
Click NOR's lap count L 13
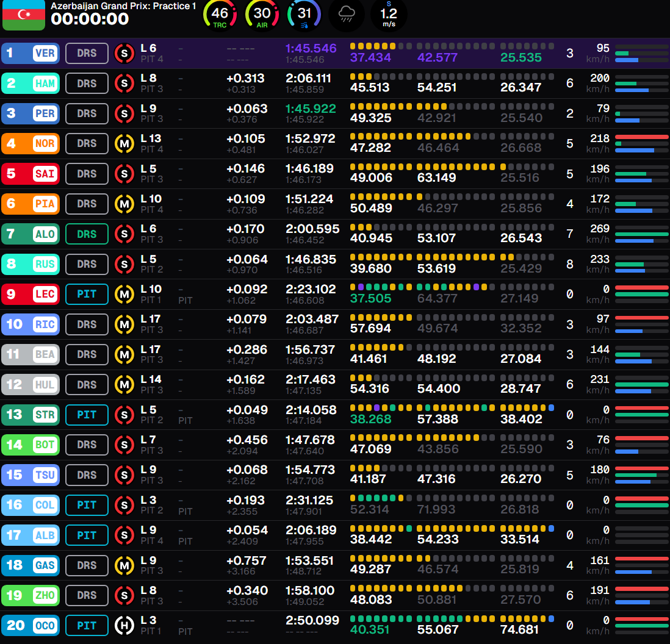[x=151, y=139]
